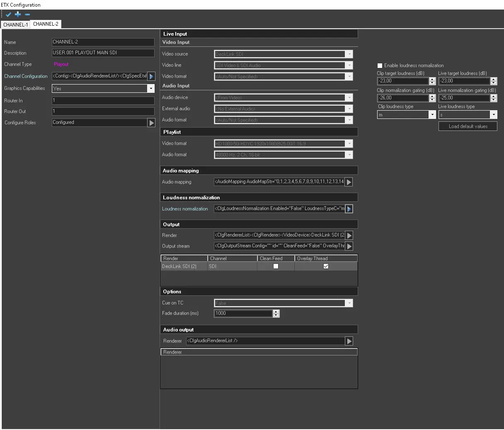This screenshot has height=430, width=504.
Task: Uncheck Overlay Thread for DeckLink SDI (2)
Action: 326,266
